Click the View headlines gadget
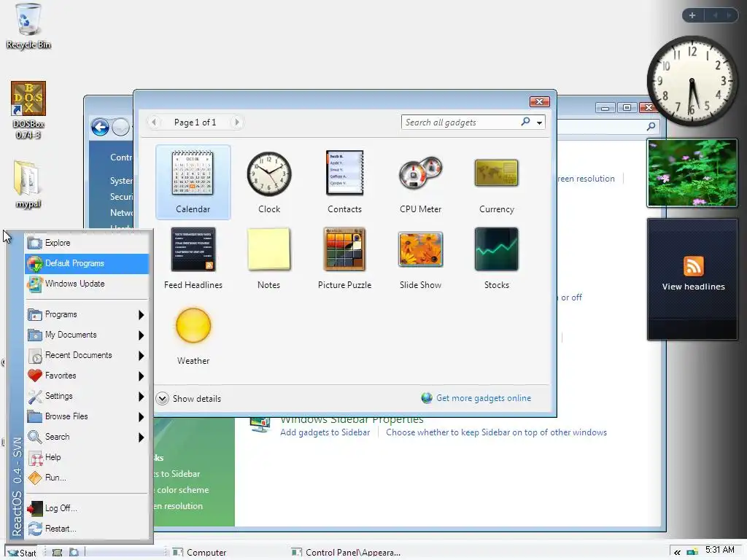This screenshot has height=560, width=747. point(692,279)
